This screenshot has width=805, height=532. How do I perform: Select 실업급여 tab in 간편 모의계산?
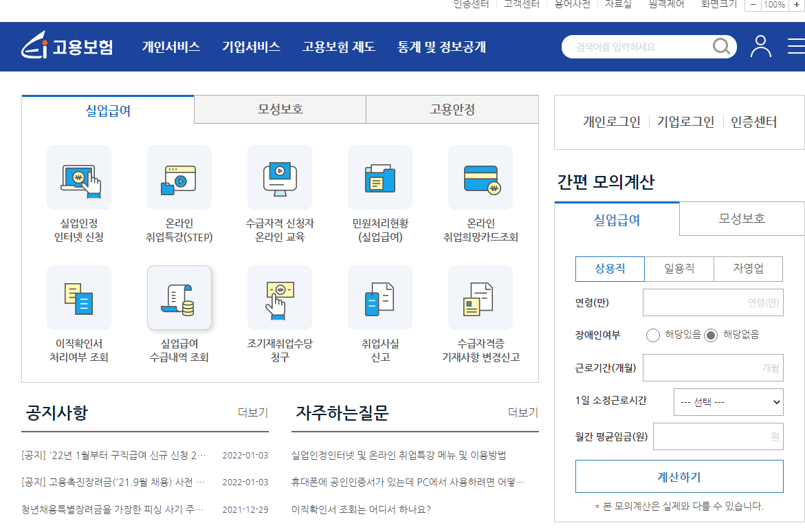(617, 219)
